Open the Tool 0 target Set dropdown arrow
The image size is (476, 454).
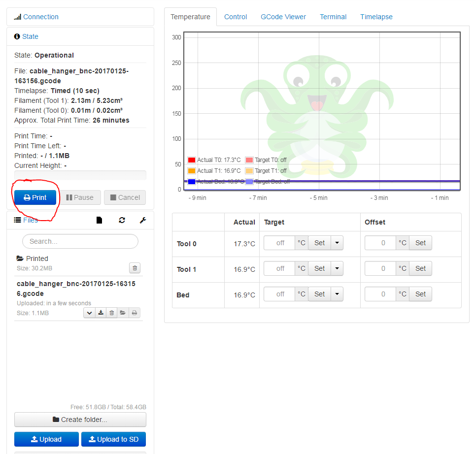(337, 243)
